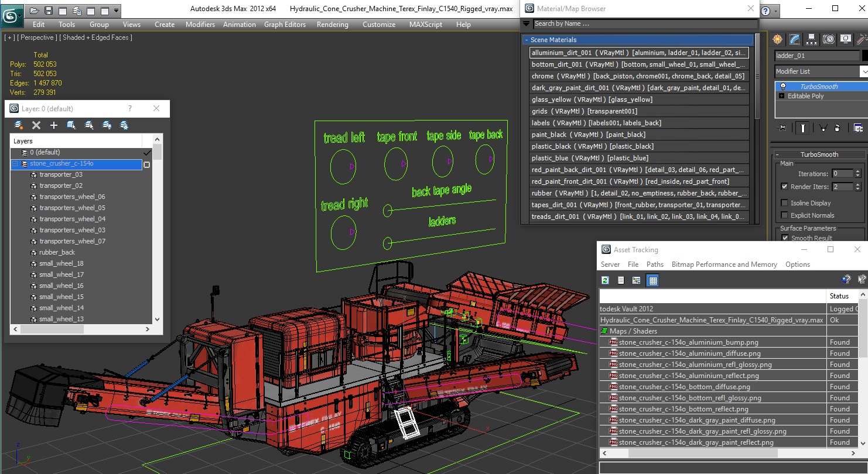Select chrome (VRayMtl) material row
Viewport: 868px width, 474px height.
tap(639, 76)
